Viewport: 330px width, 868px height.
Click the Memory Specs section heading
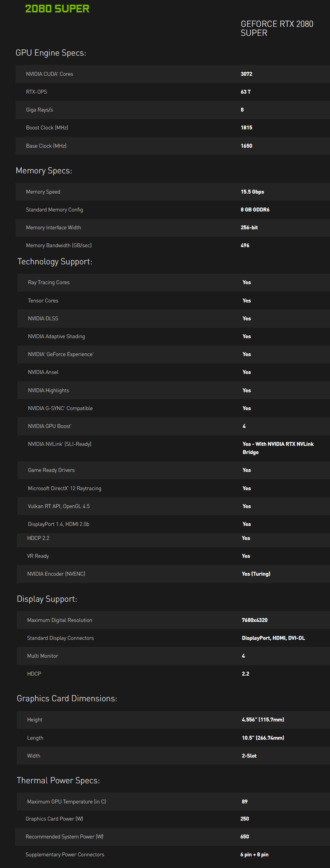pos(44,171)
